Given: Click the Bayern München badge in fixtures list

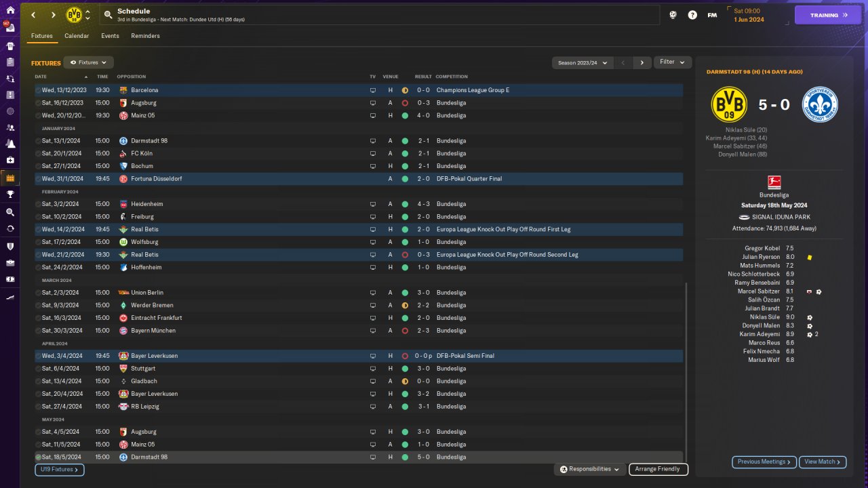Looking at the screenshot, I should coord(123,331).
